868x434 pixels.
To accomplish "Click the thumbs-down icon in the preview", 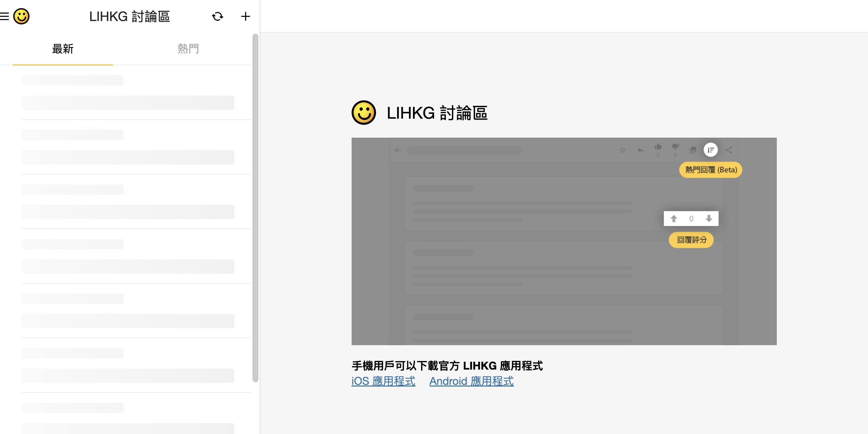I will coord(675,147).
